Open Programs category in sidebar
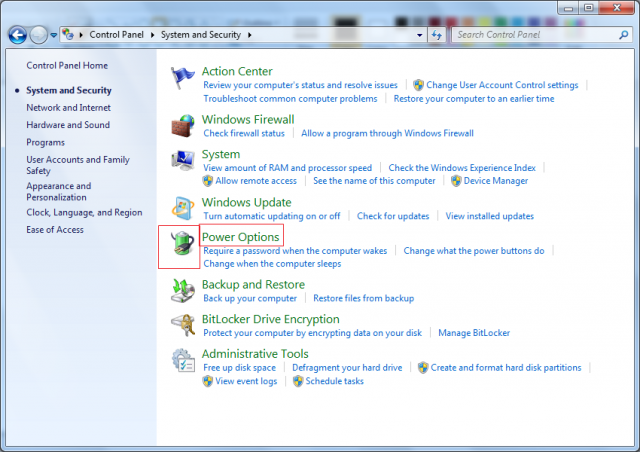The image size is (640, 452). (45, 142)
